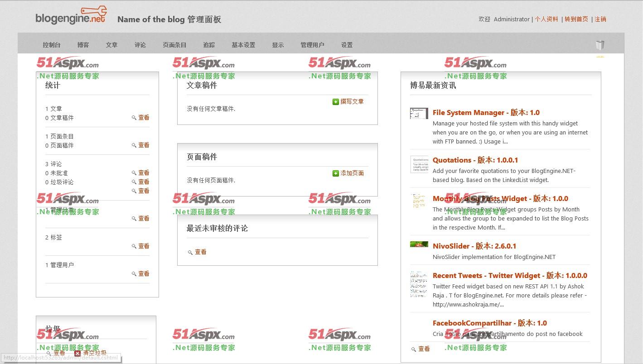
Task: Click 查看 link in the 垃圾评论 row
Action: [x=144, y=182]
